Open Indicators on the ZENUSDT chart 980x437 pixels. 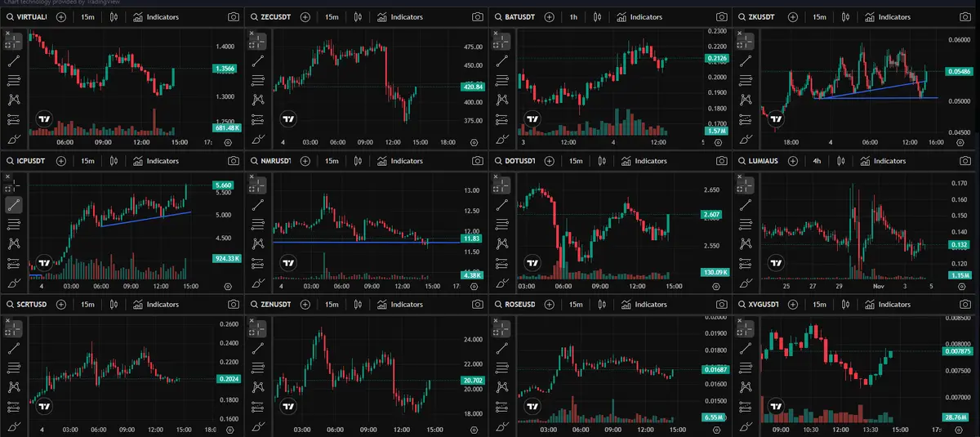tap(399, 305)
